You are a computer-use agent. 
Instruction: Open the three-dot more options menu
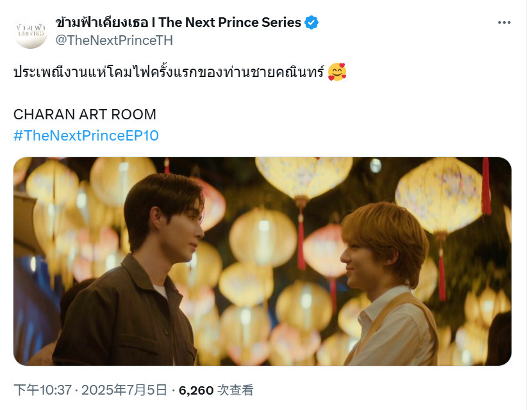click(504, 22)
